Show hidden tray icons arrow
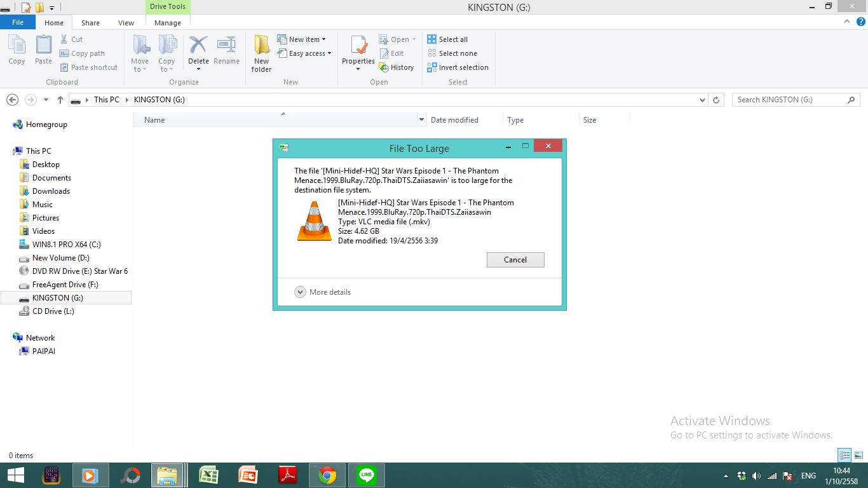 click(726, 476)
